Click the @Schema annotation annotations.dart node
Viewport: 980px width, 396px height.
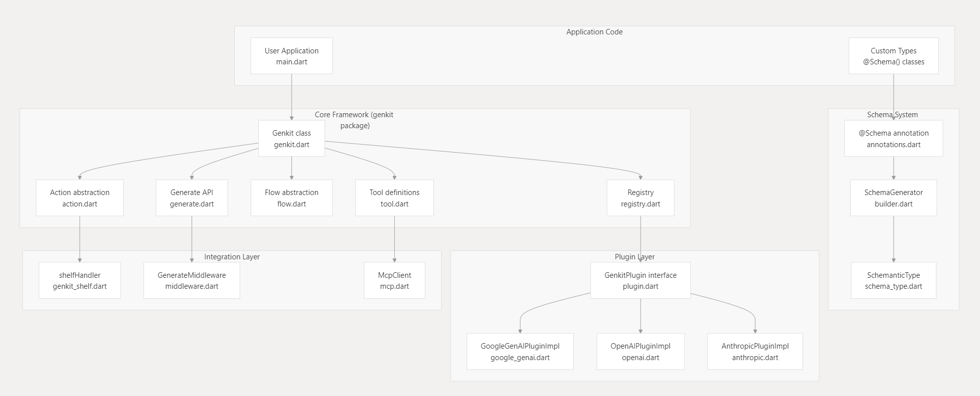(893, 139)
